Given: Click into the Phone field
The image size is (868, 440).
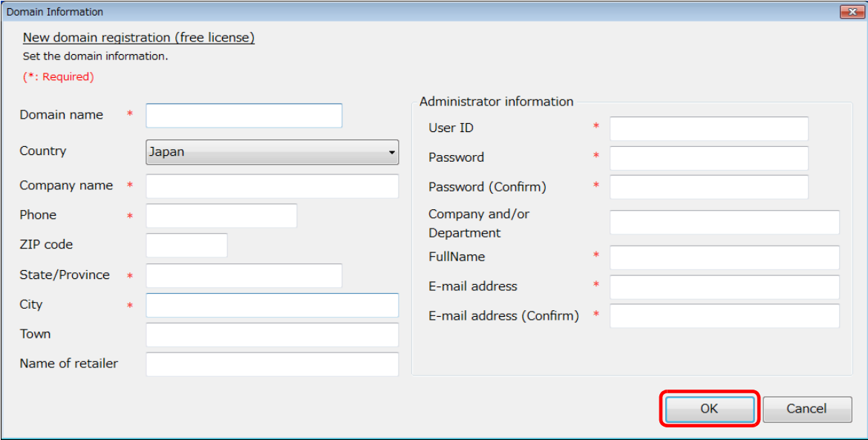Looking at the screenshot, I should (x=221, y=216).
